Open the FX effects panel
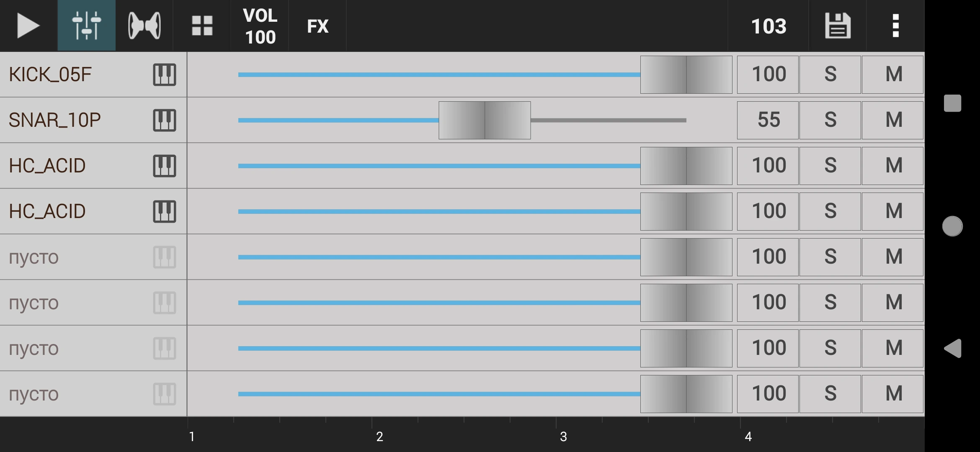 [x=317, y=26]
